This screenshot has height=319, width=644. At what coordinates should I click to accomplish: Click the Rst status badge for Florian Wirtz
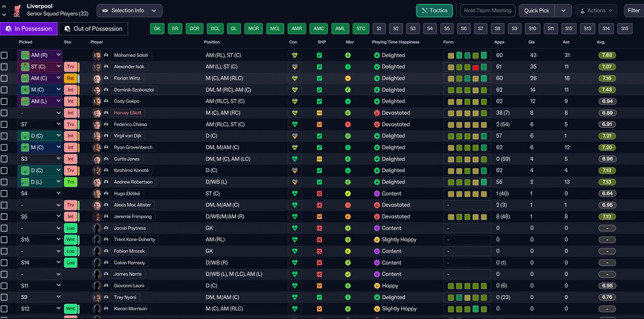(x=70, y=78)
